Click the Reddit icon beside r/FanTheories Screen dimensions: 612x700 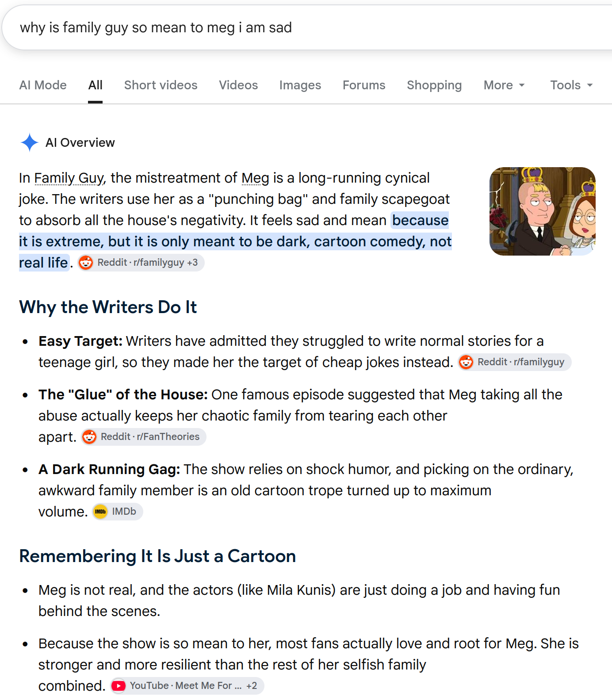(89, 437)
